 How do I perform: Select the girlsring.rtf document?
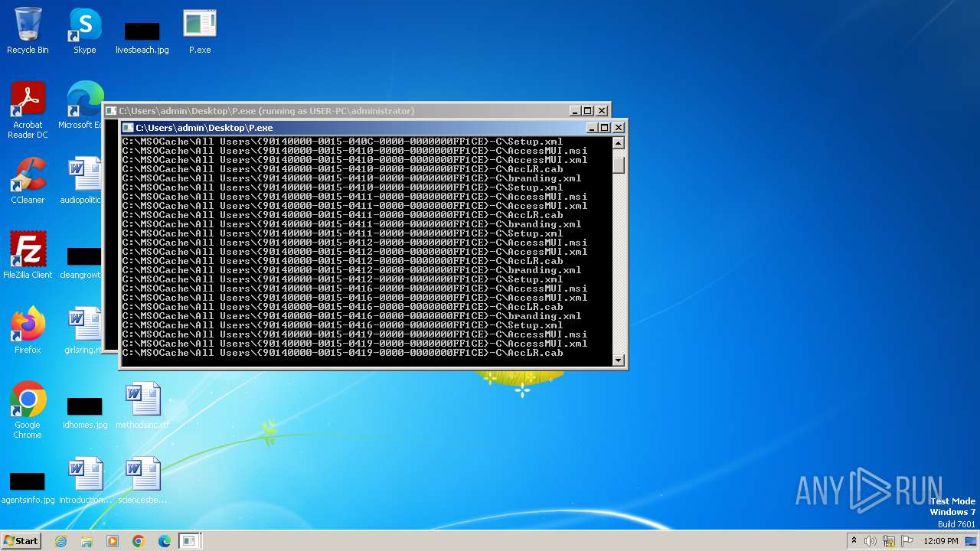click(83, 331)
